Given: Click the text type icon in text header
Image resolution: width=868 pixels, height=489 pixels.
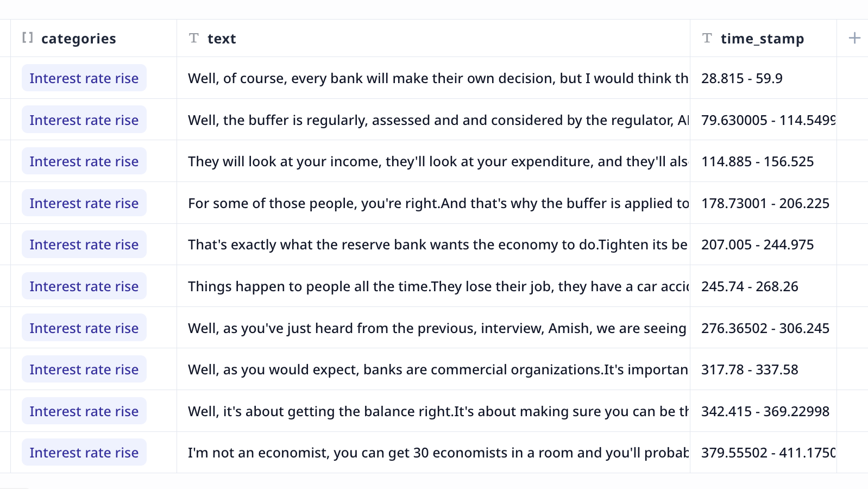Looking at the screenshot, I should (193, 37).
